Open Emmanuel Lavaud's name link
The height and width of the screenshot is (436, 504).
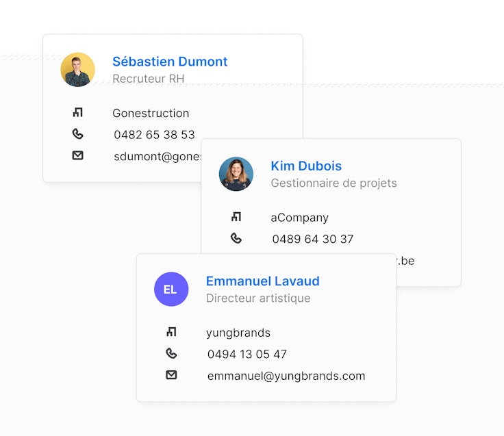(x=262, y=281)
